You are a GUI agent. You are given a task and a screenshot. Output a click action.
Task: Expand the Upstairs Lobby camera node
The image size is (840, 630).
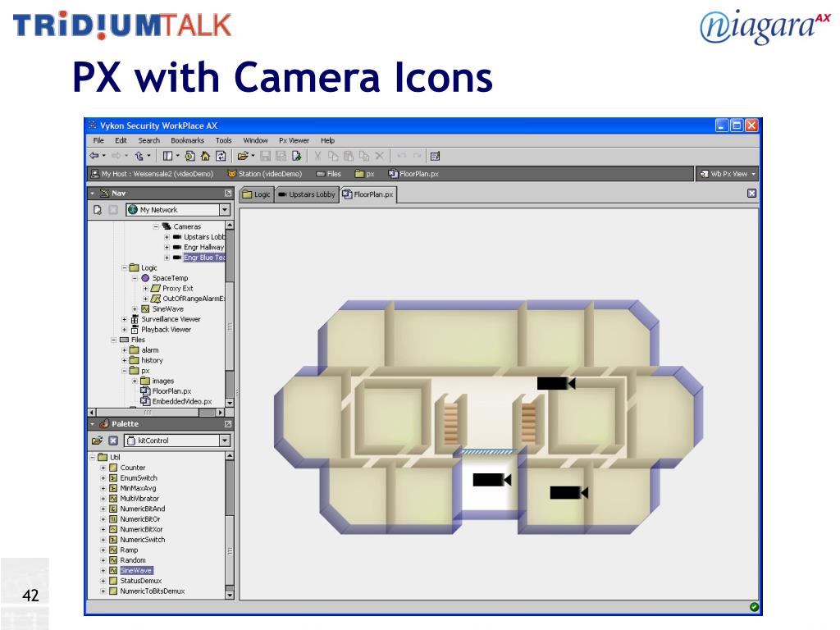167,237
